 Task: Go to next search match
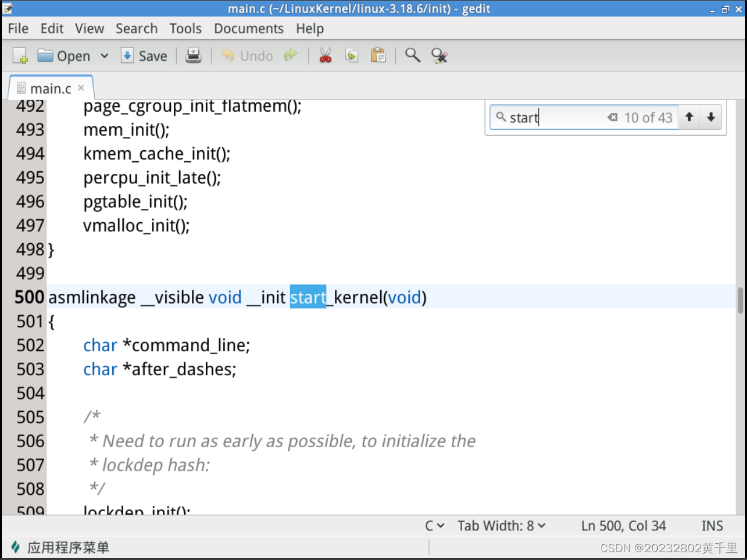pyautogui.click(x=711, y=117)
